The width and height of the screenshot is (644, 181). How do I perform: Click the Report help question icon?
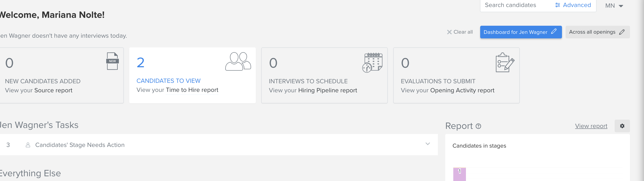[478, 126]
